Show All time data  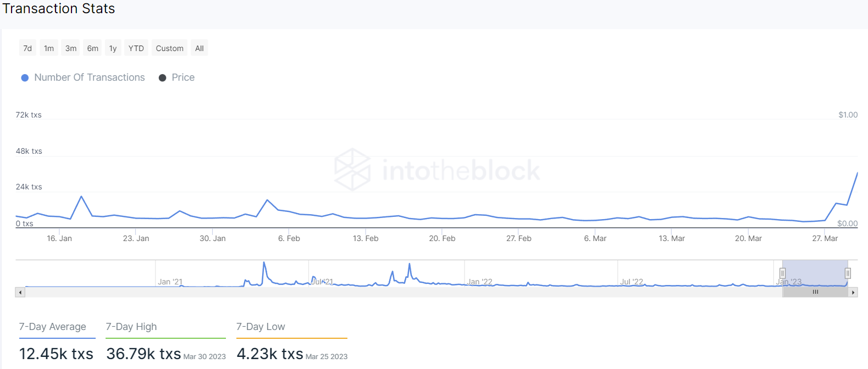pyautogui.click(x=200, y=48)
